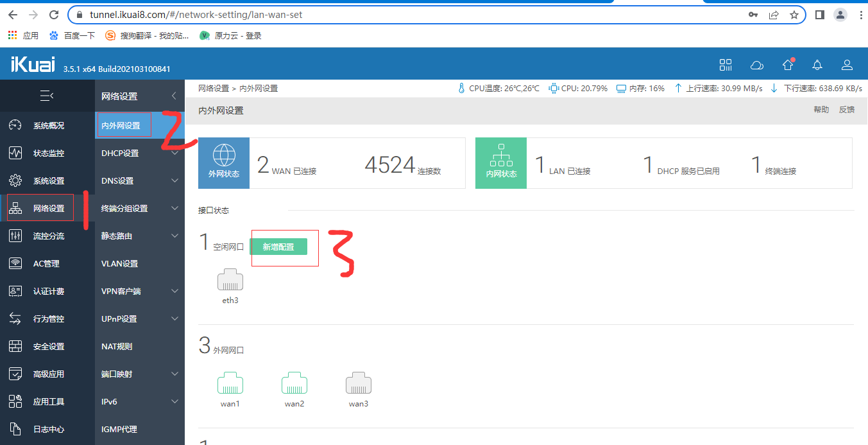Open the Chrome three-dot menu
Image resolution: width=868 pixels, height=445 pixels.
[x=860, y=14]
